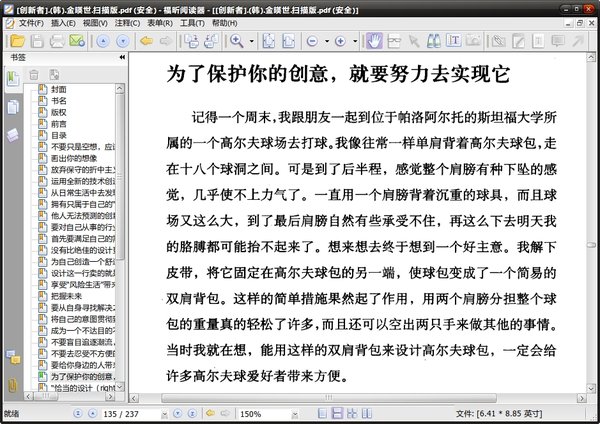Open the 文件(F) menu
The width and height of the screenshot is (600, 424).
[30, 21]
